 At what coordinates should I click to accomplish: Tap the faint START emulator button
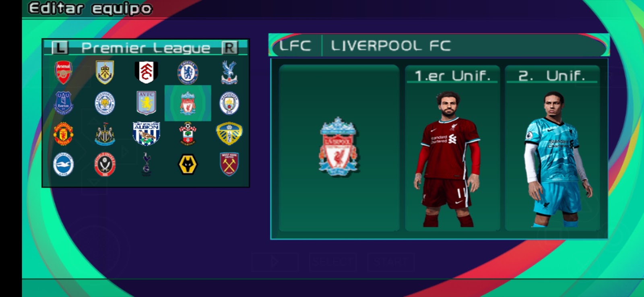[x=391, y=262]
